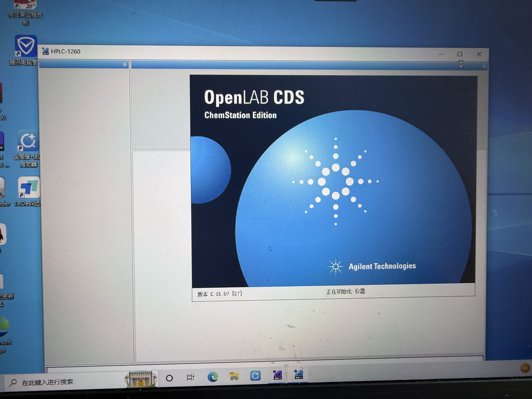Open Microsoft Edge from the taskbar
Image resolution: width=532 pixels, height=399 pixels.
point(213,376)
